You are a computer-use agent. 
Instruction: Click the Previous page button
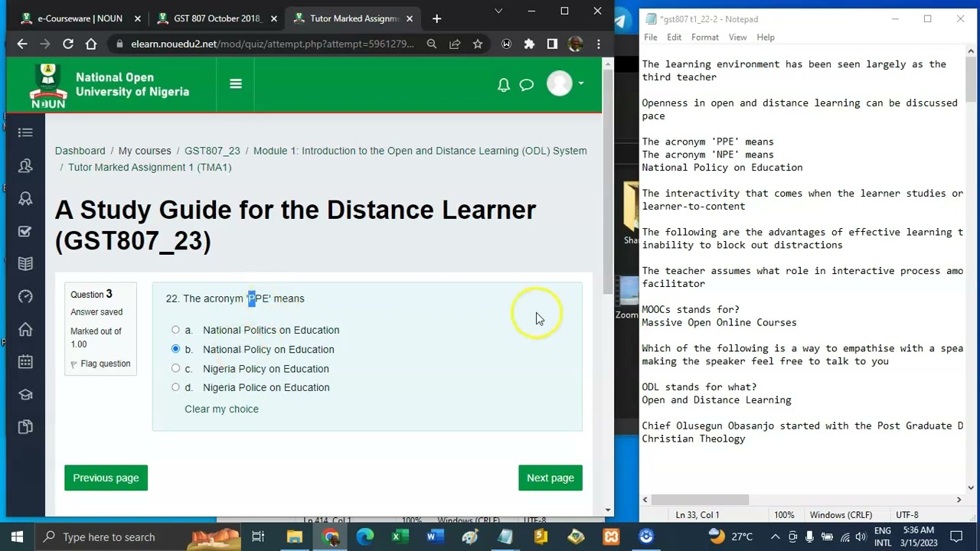click(x=106, y=478)
